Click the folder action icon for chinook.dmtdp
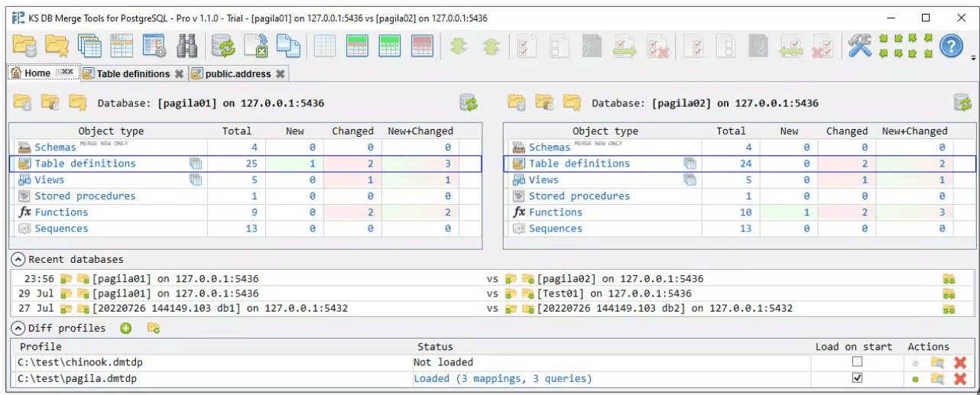980x395 pixels. (937, 363)
